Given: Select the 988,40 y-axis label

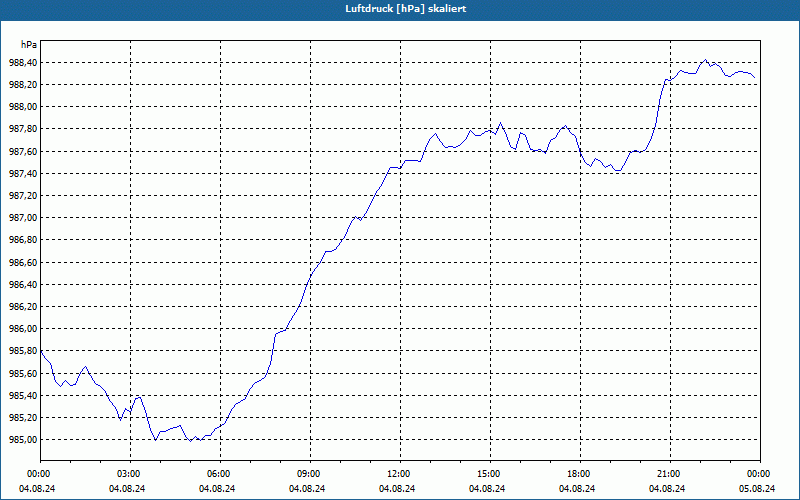Looking at the screenshot, I should 23,63.
